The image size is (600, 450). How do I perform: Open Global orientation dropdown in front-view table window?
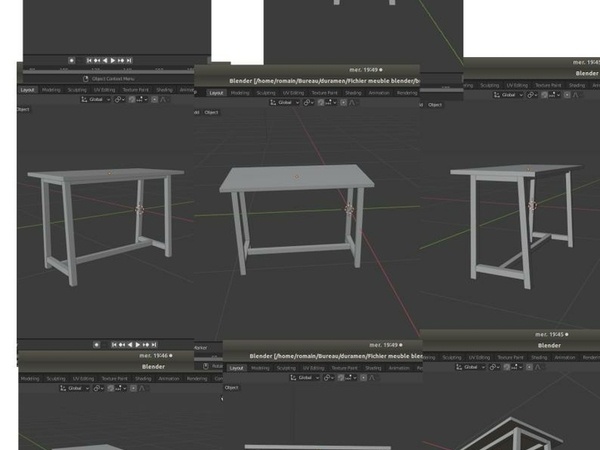(285, 102)
